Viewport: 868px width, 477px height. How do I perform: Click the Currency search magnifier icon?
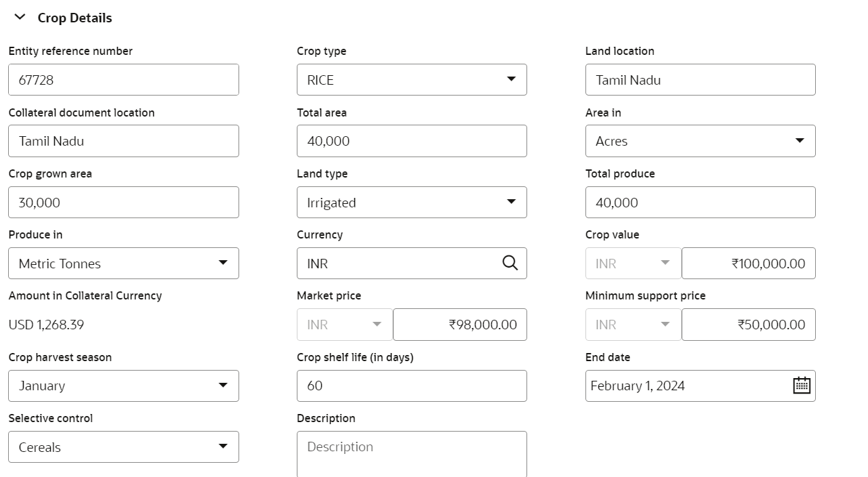510,263
